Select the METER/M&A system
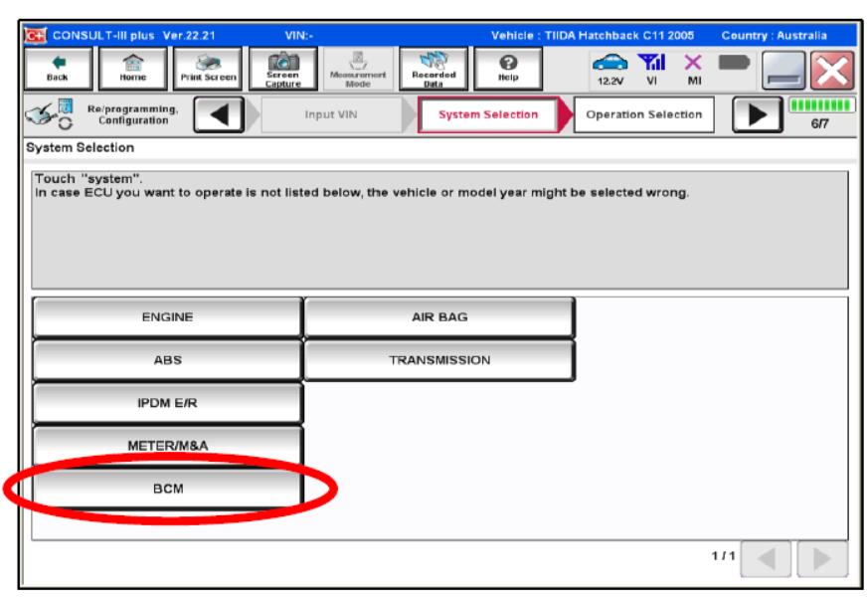 (168, 446)
